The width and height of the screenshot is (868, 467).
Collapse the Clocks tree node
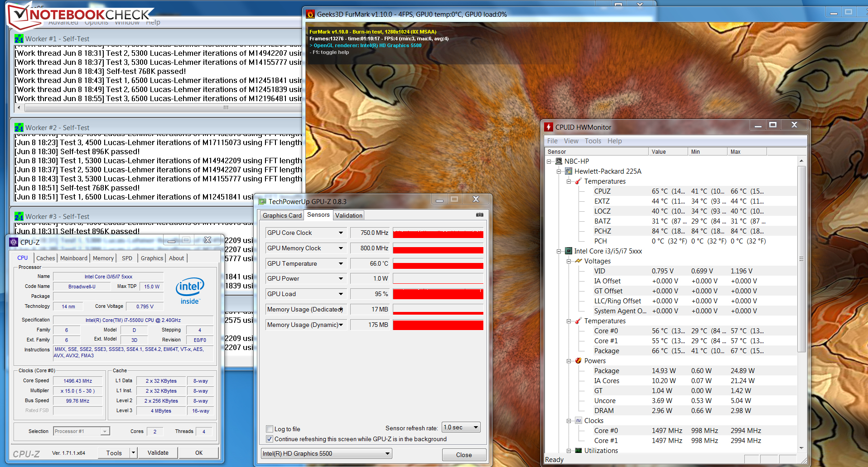tap(569, 421)
